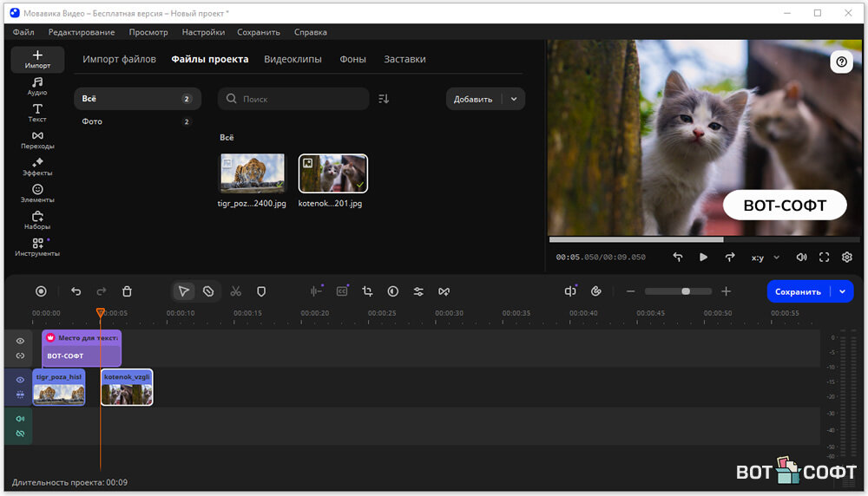Image resolution: width=868 pixels, height=496 pixels.
Task: Toggle visibility of the video track
Action: (x=20, y=380)
